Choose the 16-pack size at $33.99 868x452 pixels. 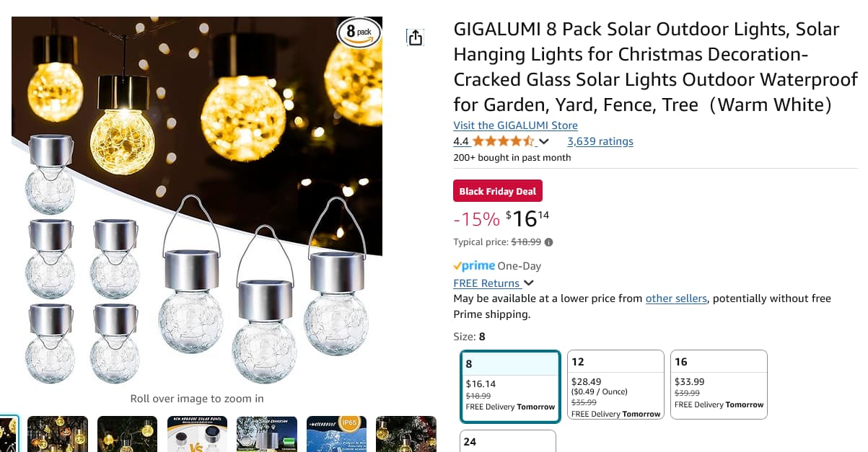pos(719,386)
